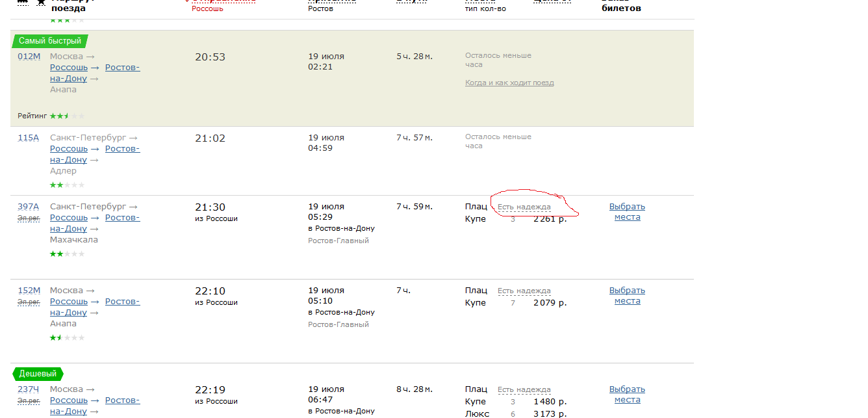Click 'Эл.рег.' label under train 152М
The width and height of the screenshot is (868, 418).
click(x=29, y=302)
